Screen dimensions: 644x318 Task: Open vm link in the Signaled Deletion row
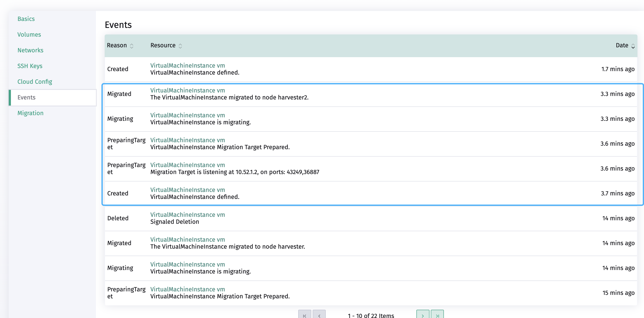[187, 215]
